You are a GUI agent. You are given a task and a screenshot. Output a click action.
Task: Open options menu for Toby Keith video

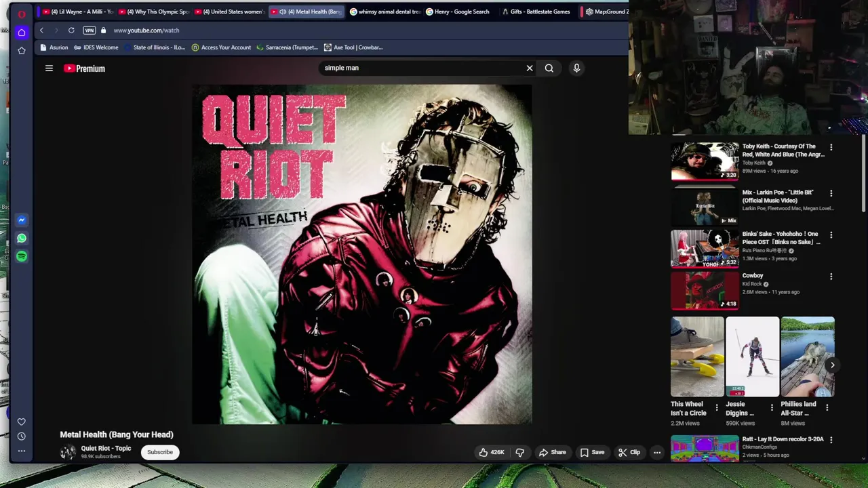coord(831,147)
